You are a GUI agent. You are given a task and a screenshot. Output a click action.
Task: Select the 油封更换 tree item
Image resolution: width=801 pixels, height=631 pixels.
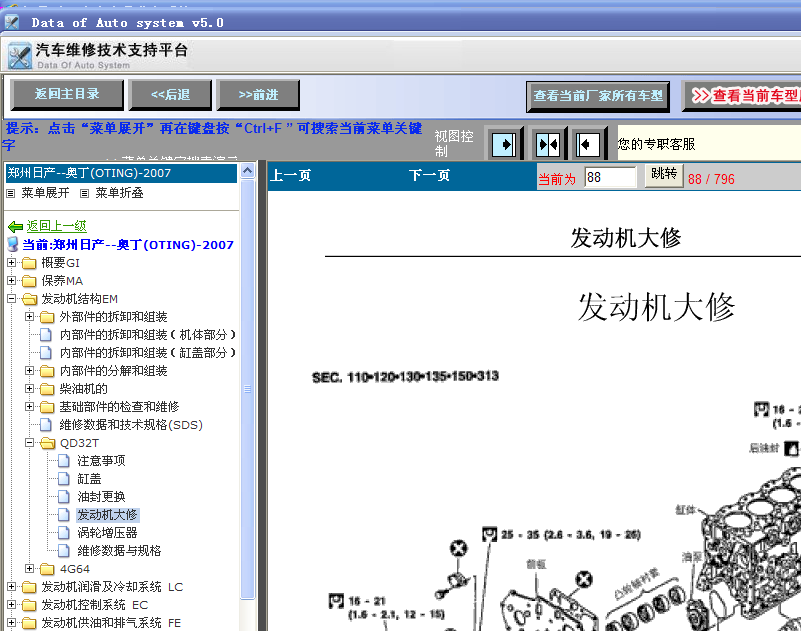tap(101, 497)
